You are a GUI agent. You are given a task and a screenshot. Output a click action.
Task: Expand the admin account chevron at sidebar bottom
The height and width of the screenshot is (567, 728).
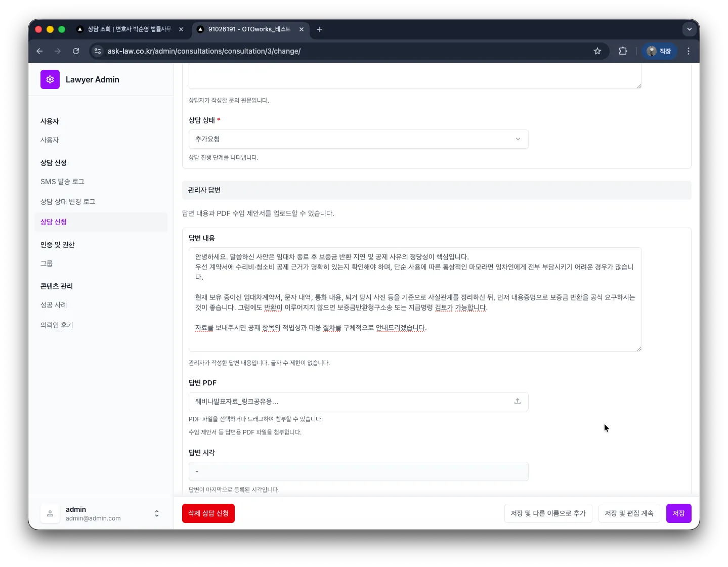tap(157, 513)
